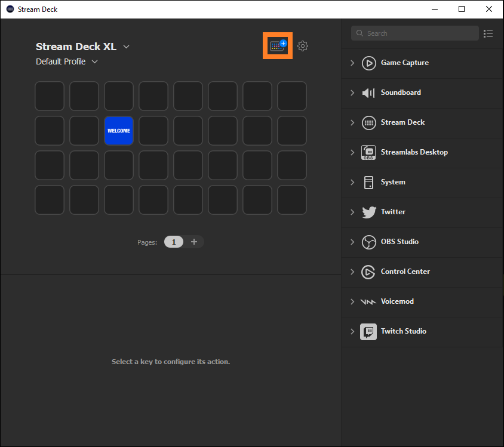Image resolution: width=504 pixels, height=447 pixels.
Task: Open the add new Stream Deck device icon
Action: [277, 45]
